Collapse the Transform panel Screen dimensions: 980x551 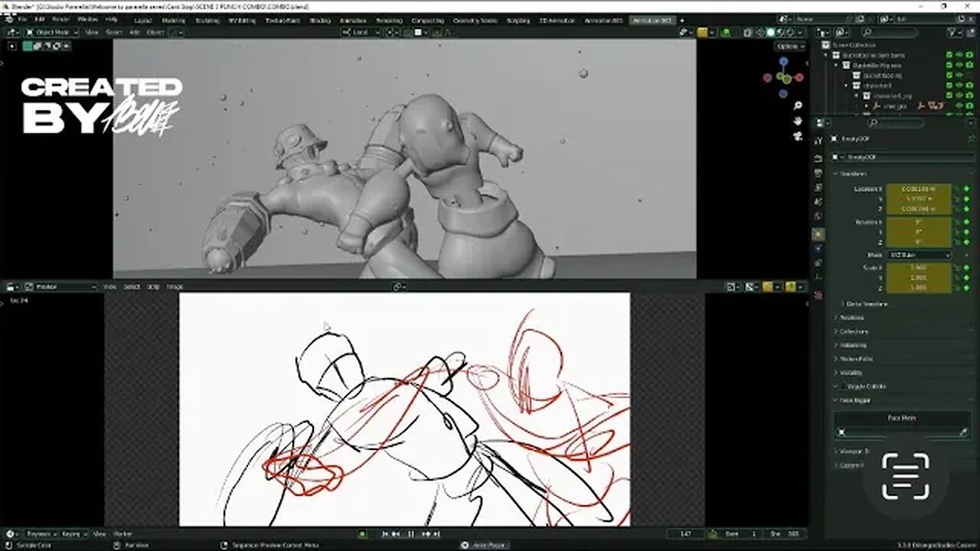click(x=851, y=174)
